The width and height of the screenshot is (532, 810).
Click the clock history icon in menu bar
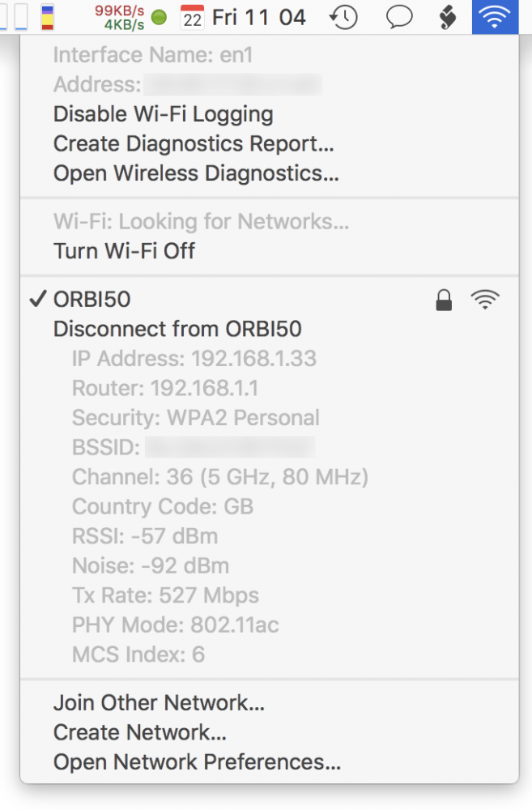pos(343,16)
